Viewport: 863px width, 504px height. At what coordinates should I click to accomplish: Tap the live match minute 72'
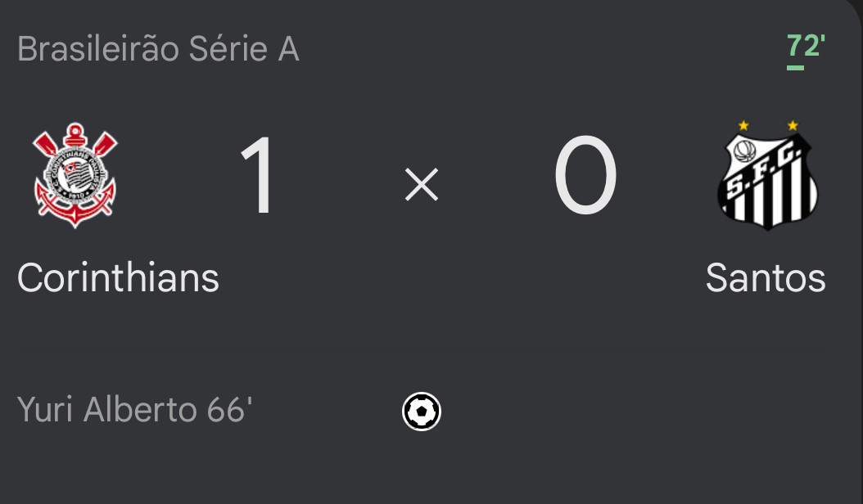click(806, 46)
